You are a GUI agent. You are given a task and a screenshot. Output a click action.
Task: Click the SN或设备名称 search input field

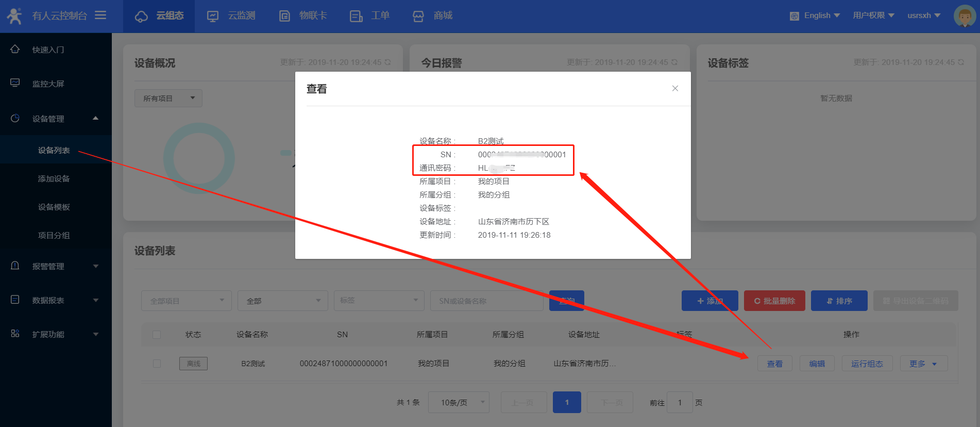[x=486, y=301]
